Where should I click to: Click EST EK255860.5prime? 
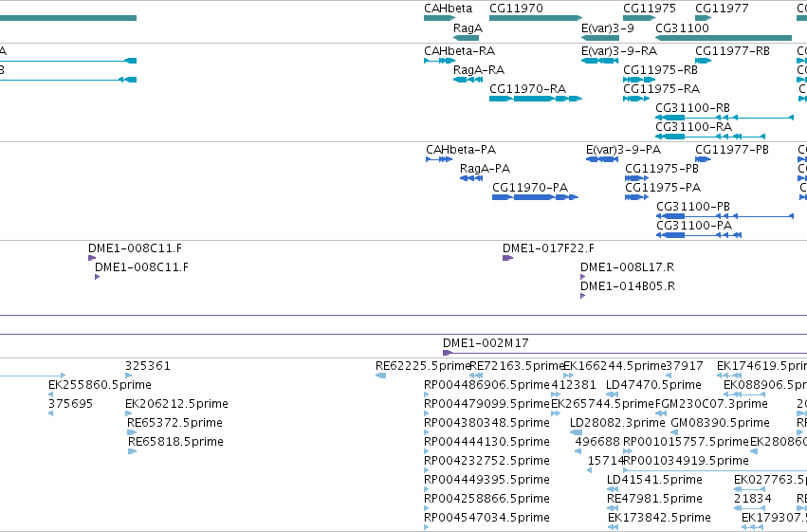point(50,394)
